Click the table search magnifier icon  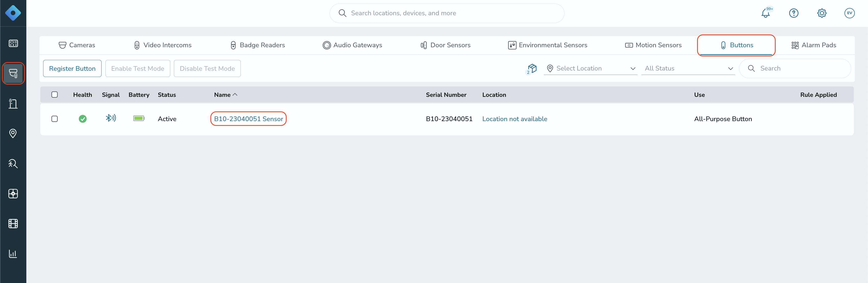(751, 68)
